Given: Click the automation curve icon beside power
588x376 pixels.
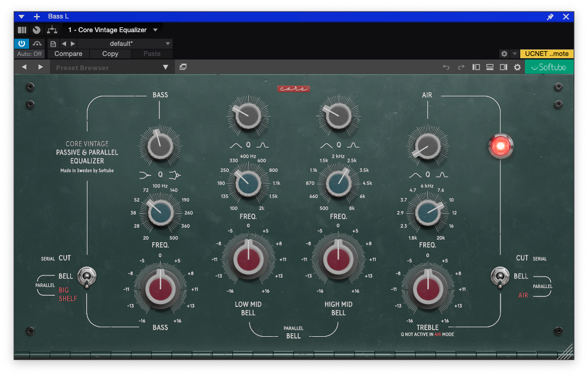Looking at the screenshot, I should [37, 43].
